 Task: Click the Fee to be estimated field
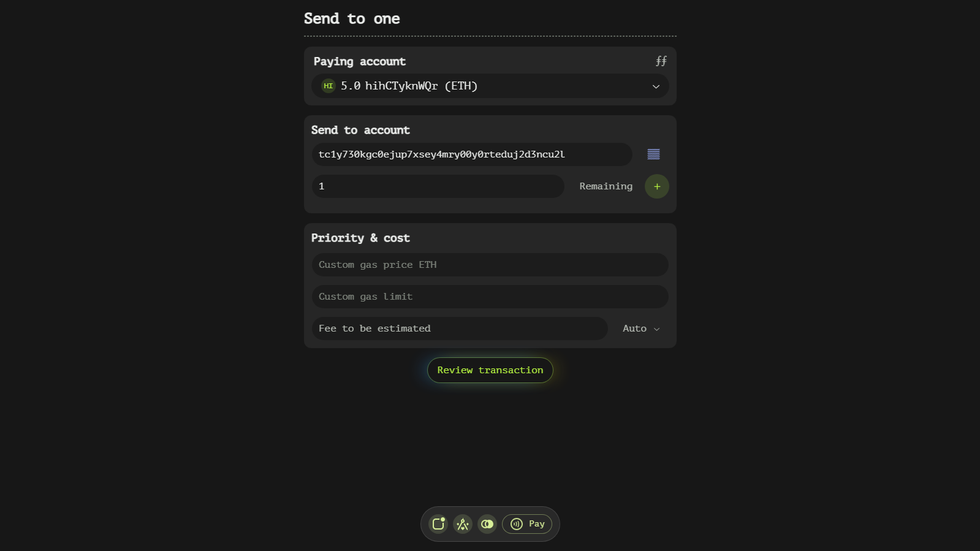click(x=459, y=329)
